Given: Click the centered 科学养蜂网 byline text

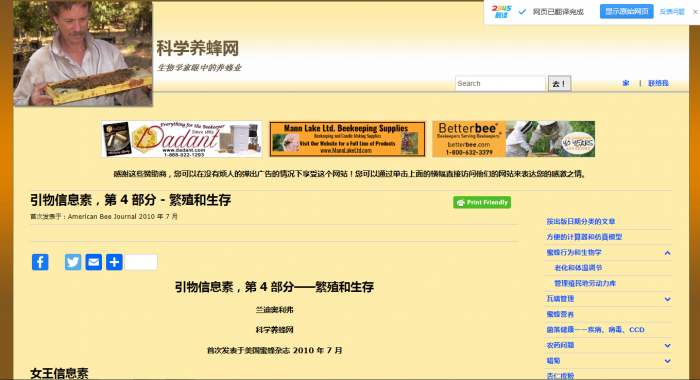Looking at the screenshot, I should tap(275, 330).
